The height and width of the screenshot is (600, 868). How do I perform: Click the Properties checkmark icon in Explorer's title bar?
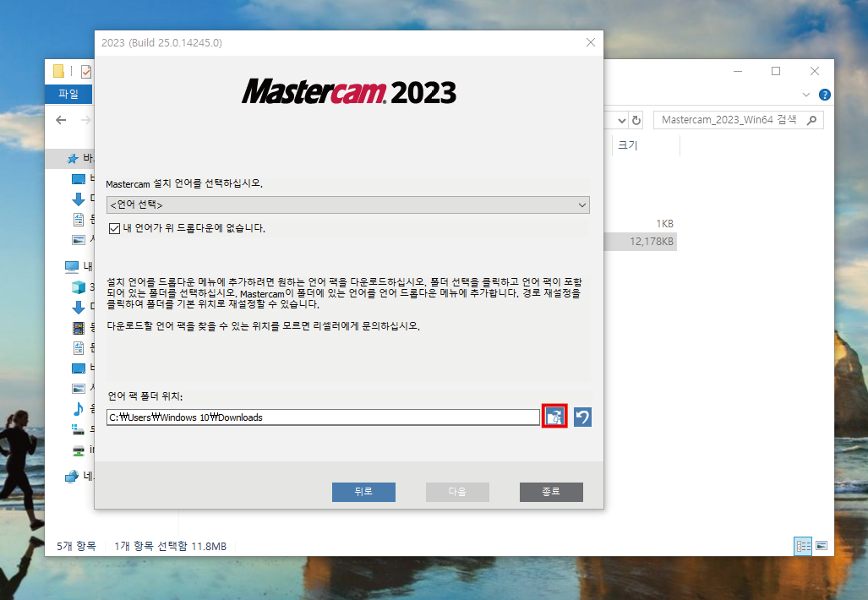(86, 71)
